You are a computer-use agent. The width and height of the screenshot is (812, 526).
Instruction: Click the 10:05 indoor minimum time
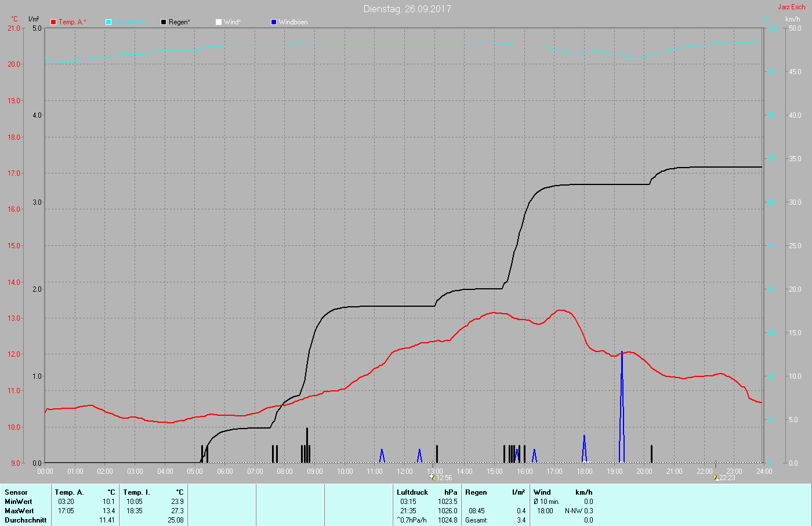135,502
